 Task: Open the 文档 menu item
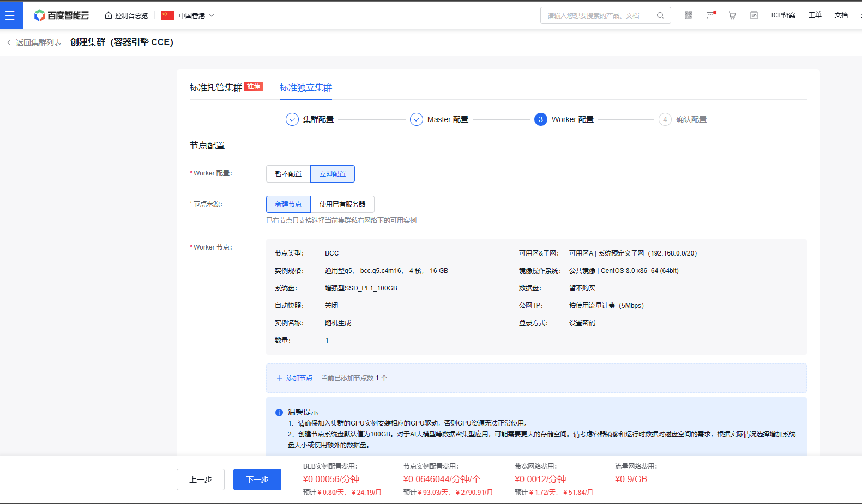coord(841,15)
